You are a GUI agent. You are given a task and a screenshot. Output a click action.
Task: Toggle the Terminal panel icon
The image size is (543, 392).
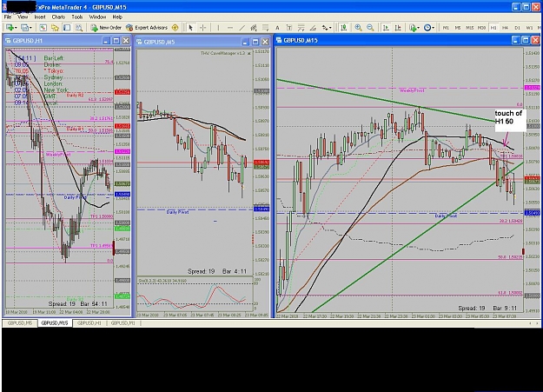pos(67,28)
